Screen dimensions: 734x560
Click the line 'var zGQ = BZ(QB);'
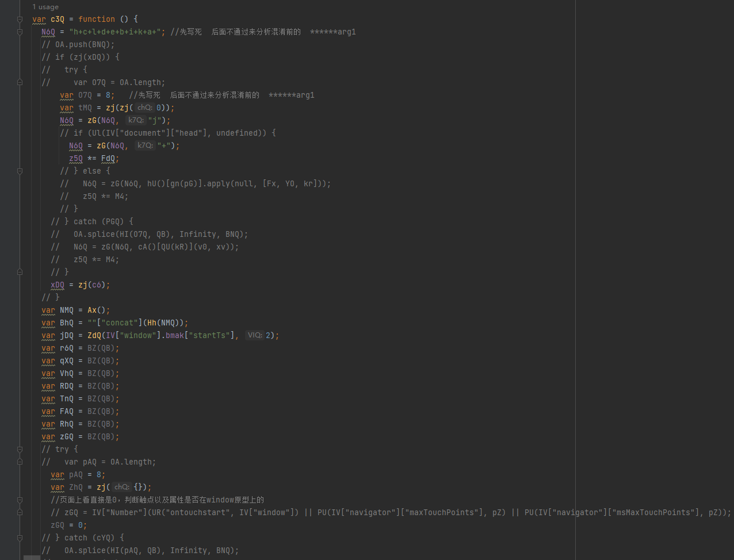tap(81, 436)
